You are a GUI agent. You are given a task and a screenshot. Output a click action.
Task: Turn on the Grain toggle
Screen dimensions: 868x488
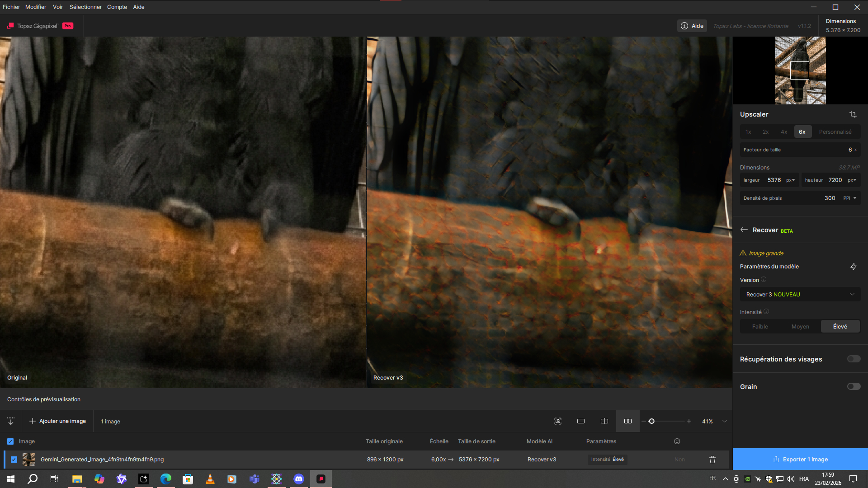click(854, 386)
